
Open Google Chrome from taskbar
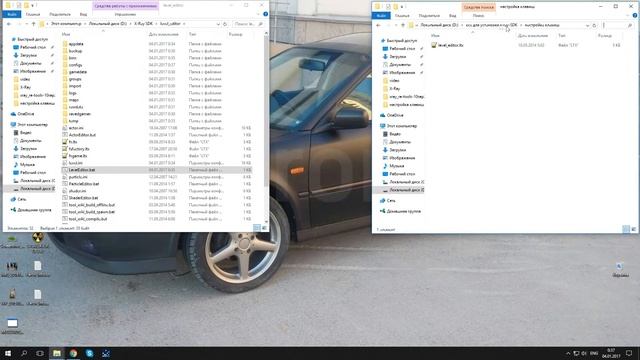(73, 353)
